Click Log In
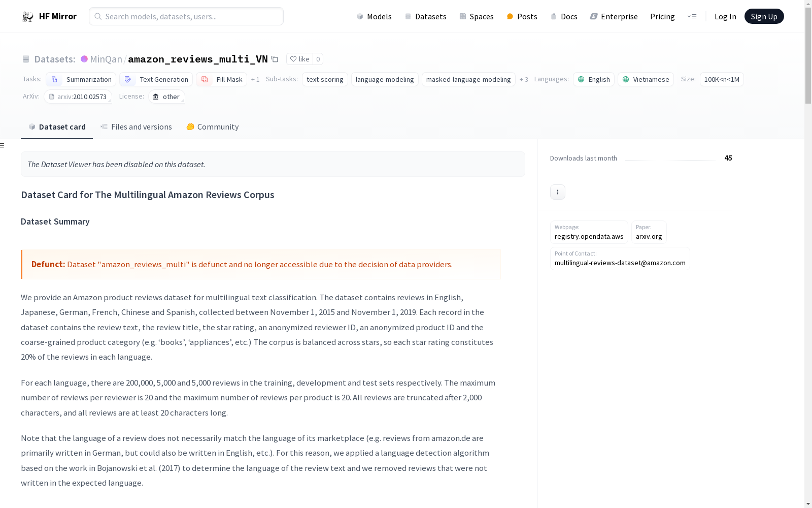Image resolution: width=812 pixels, height=508 pixels. coord(725,16)
